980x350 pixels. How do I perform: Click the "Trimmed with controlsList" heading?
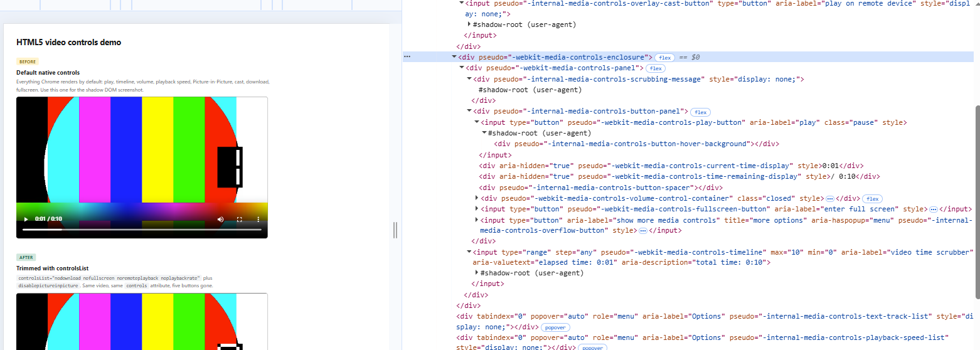[x=53, y=268]
